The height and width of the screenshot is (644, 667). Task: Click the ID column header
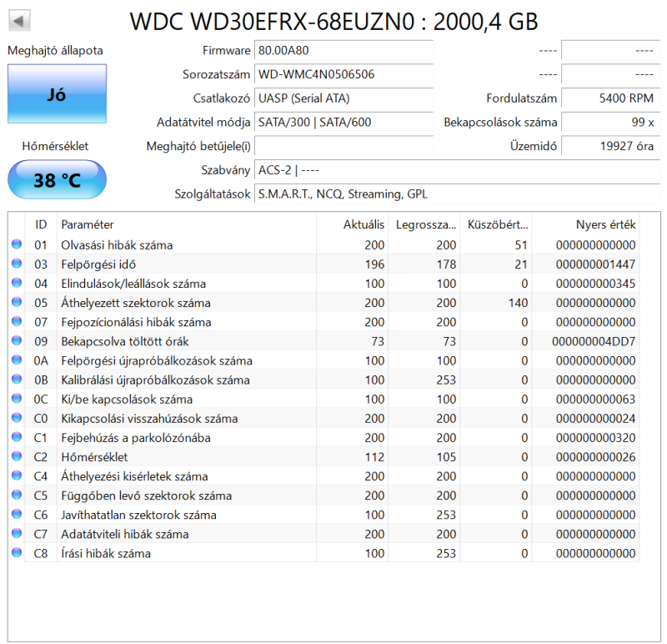click(x=41, y=224)
